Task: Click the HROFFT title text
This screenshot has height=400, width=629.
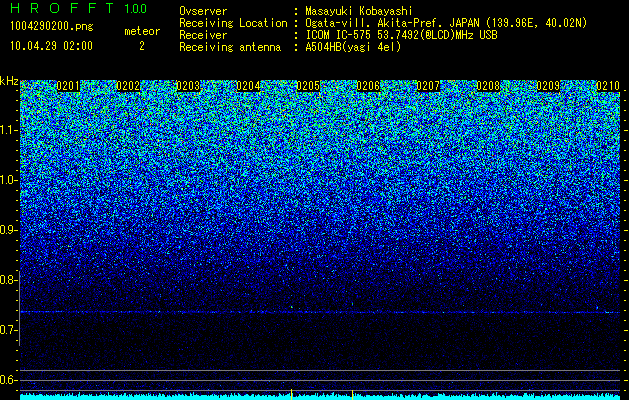Action: (62, 8)
